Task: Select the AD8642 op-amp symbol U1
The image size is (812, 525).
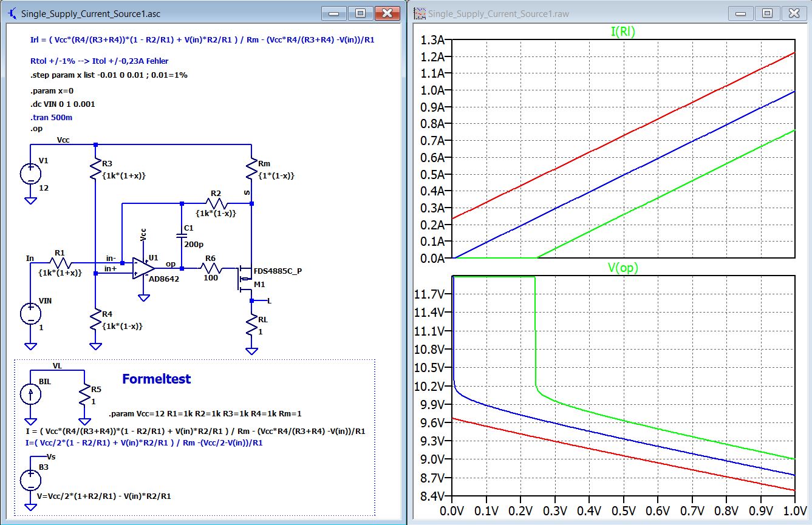Action: [x=143, y=268]
